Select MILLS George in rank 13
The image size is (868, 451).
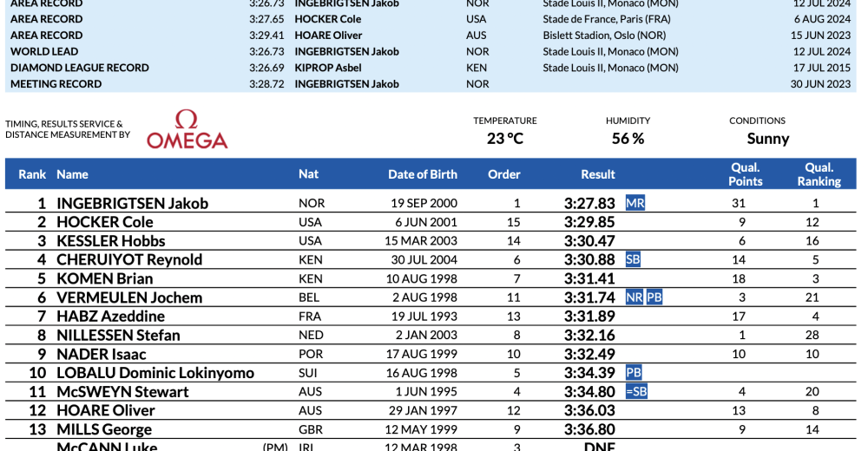point(103,429)
